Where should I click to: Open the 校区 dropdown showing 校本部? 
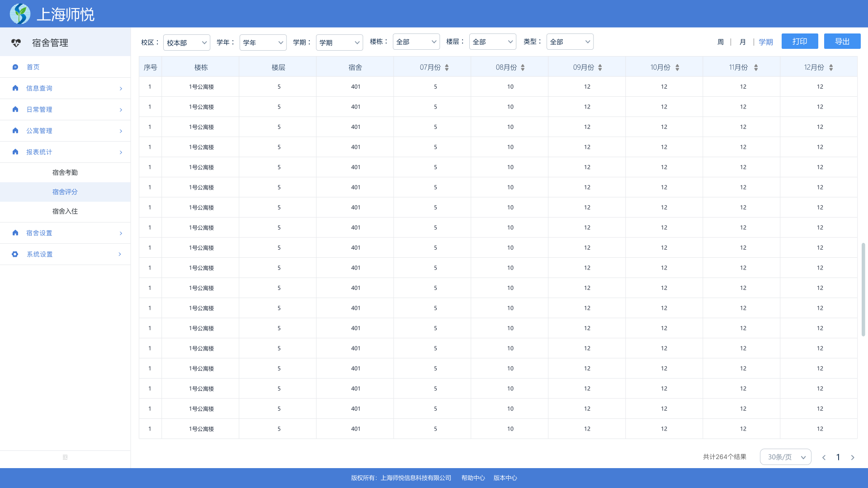[x=186, y=43]
